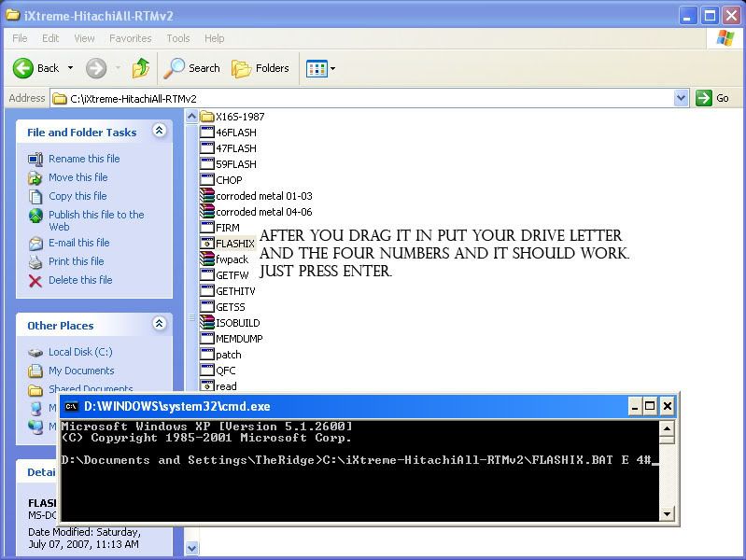Click inside the cmd command line
Screen dimensions: 746x560
point(359,460)
